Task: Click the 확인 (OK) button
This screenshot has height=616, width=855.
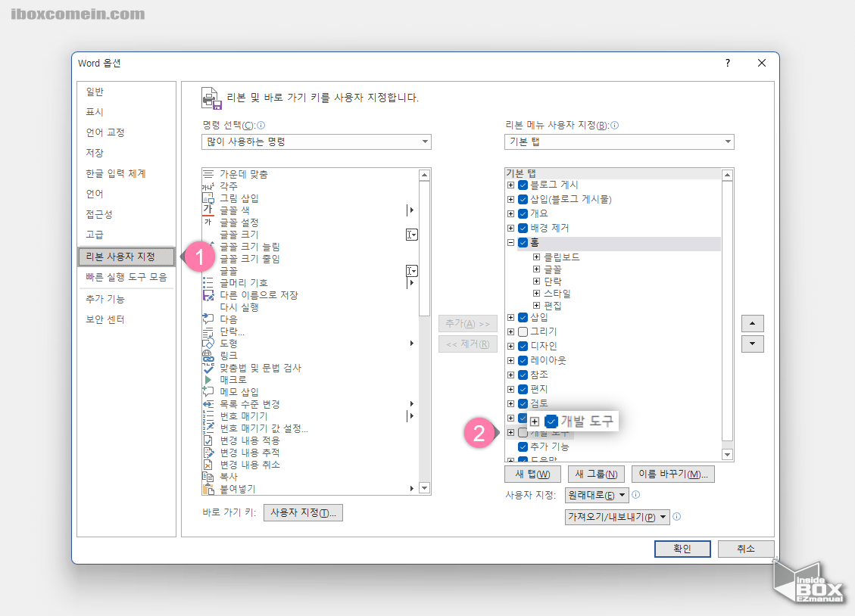Action: pos(682,549)
